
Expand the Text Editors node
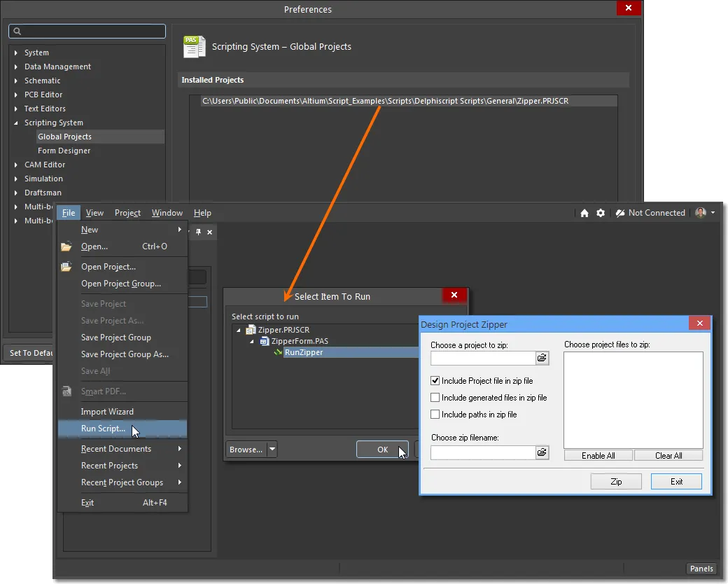pos(16,109)
